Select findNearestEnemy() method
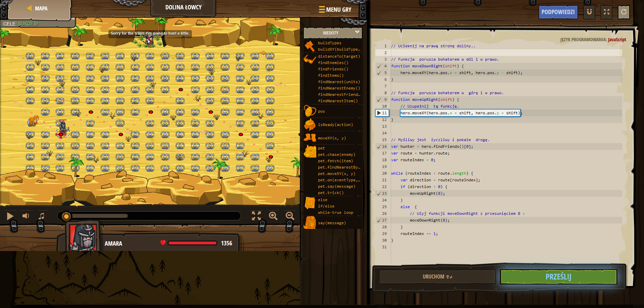The height and width of the screenshot is (308, 644). [339, 88]
